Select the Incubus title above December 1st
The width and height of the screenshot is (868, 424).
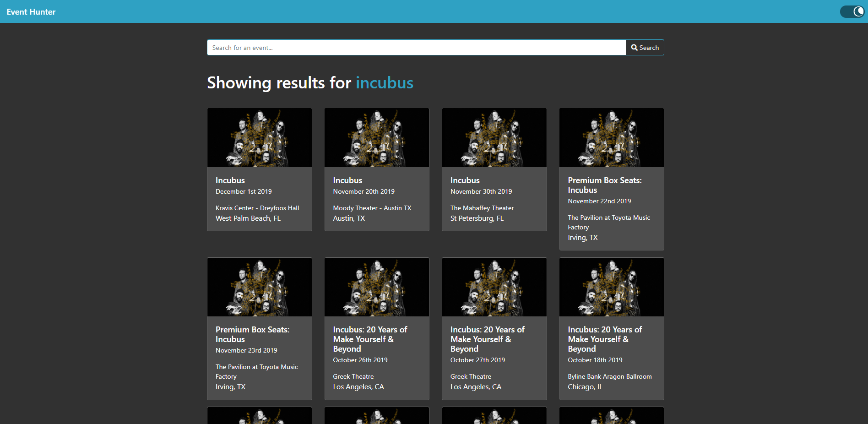pos(230,180)
